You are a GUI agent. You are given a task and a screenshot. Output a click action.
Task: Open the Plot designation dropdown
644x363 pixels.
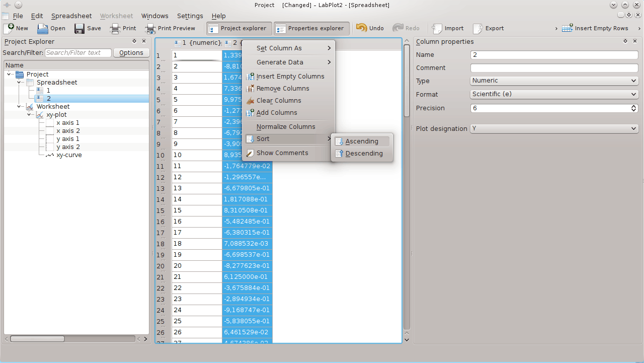coord(554,129)
